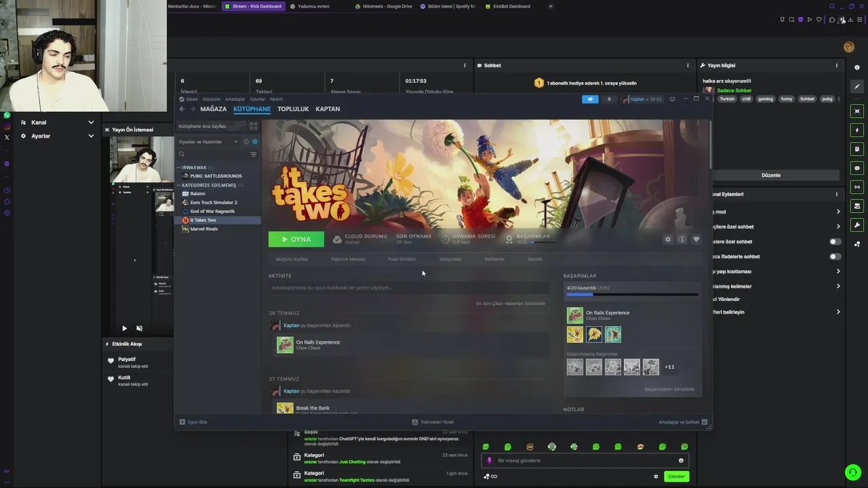
Task: Open Arkadaşlar ve Sohbet
Action: click(x=683, y=422)
